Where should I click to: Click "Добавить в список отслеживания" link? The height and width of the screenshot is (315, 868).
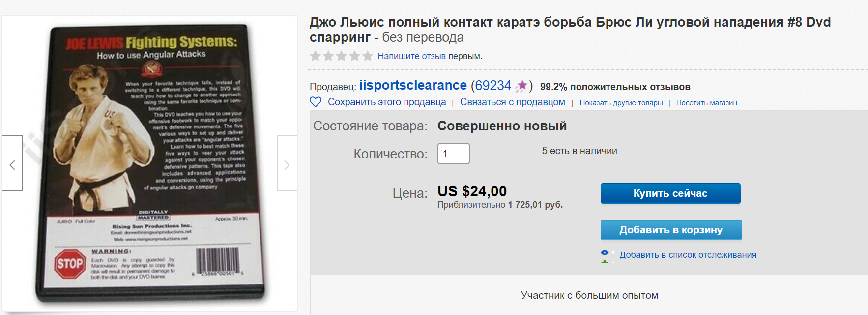(688, 255)
